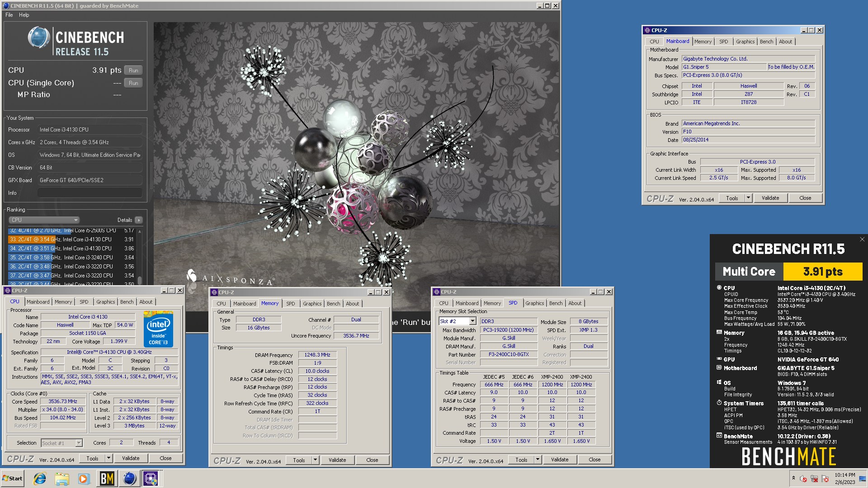The width and height of the screenshot is (868, 488).
Task: Open Internet Explorer from the taskbar
Action: (40, 478)
